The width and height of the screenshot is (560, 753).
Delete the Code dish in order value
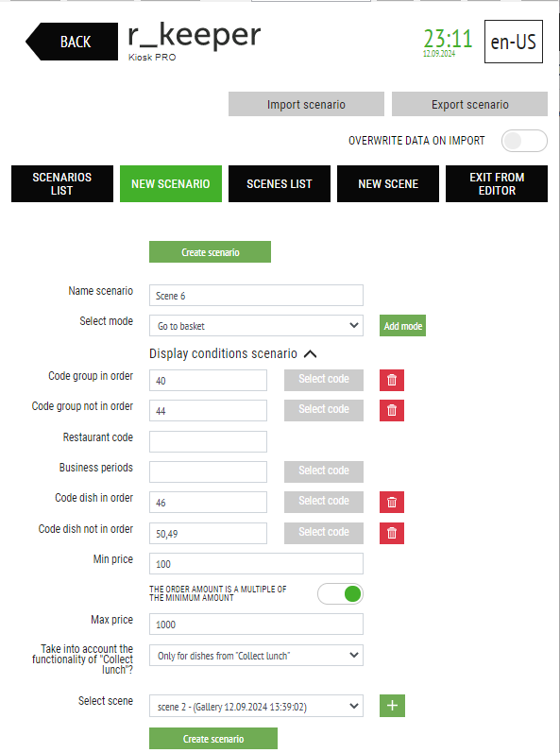coord(392,502)
